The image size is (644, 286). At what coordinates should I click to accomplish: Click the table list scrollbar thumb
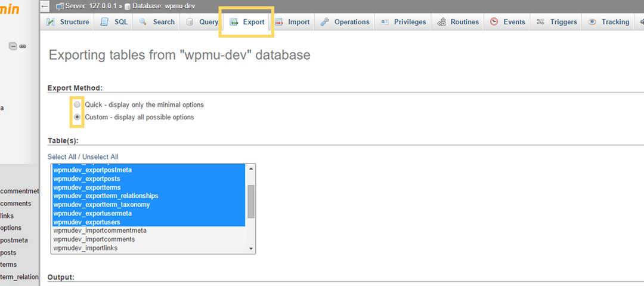[251, 201]
